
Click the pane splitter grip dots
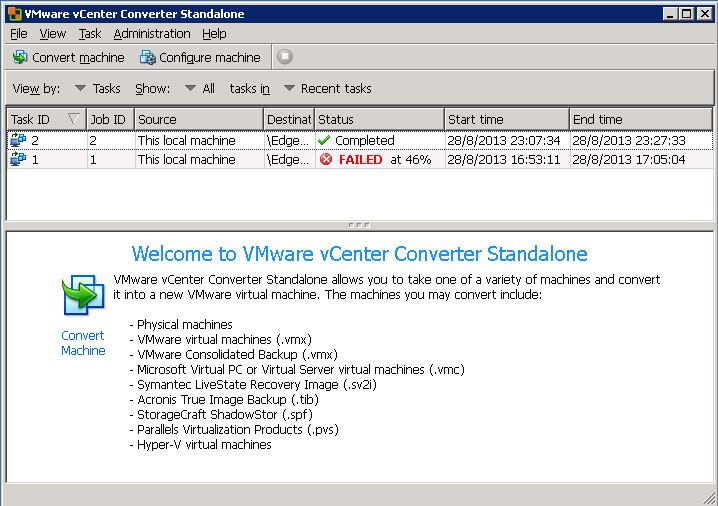(359, 225)
